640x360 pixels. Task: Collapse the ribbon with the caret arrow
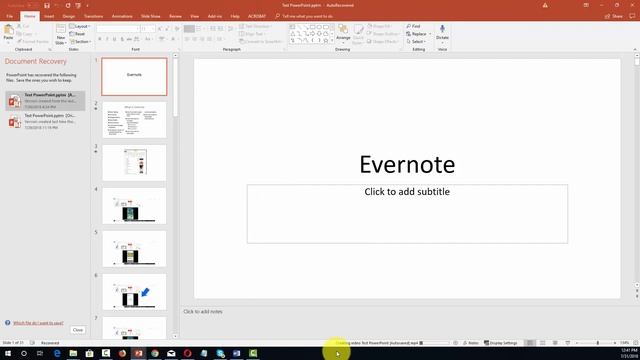tap(635, 49)
